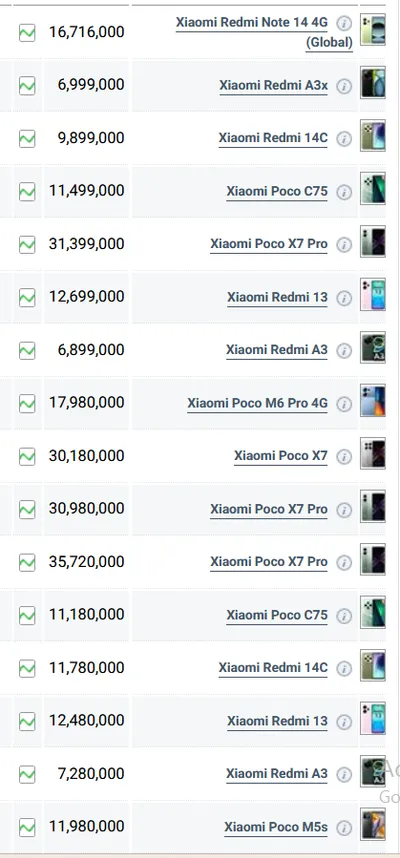Select thumbnail image of Xiaomi Poco M6 Pro 4G
The height and width of the screenshot is (858, 400).
[x=373, y=401]
